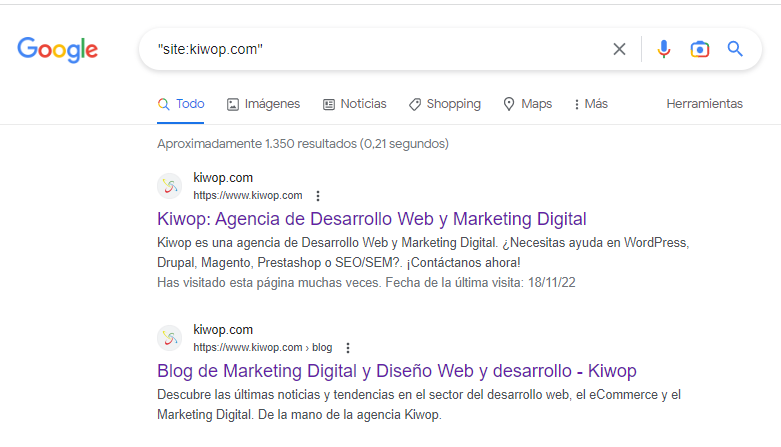781x447 pixels.
Task: Open Herramientas search tools
Action: [x=704, y=104]
